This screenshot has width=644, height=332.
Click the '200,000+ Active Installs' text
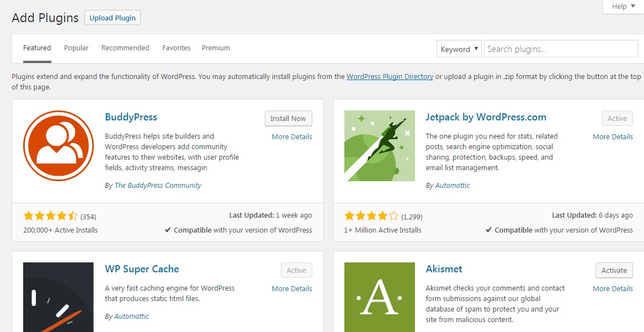[60, 230]
